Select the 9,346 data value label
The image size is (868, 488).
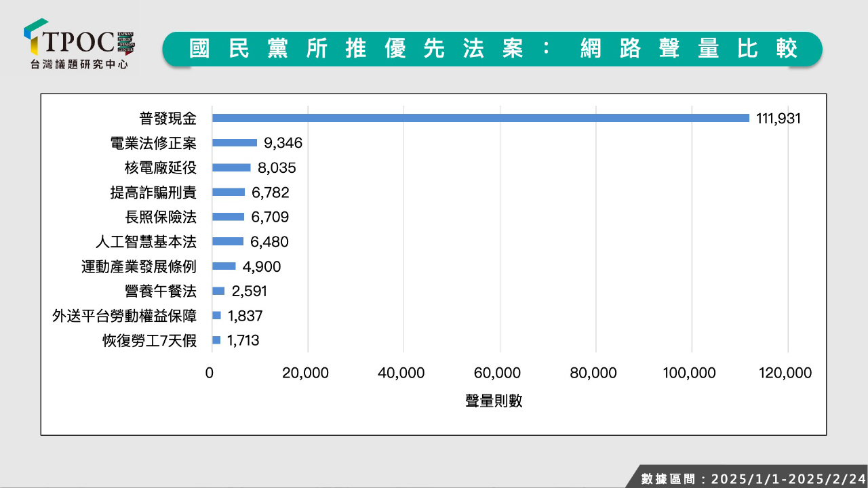(x=283, y=143)
